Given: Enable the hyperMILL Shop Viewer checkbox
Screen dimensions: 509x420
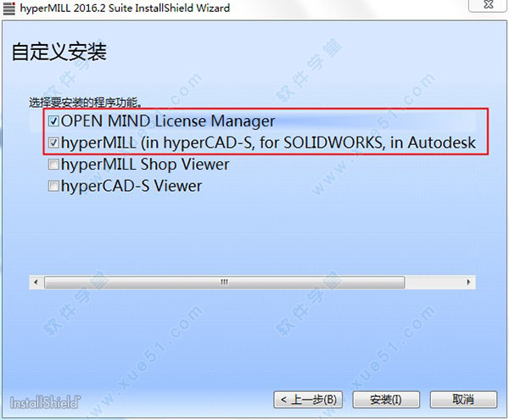Looking at the screenshot, I should 53,165.
